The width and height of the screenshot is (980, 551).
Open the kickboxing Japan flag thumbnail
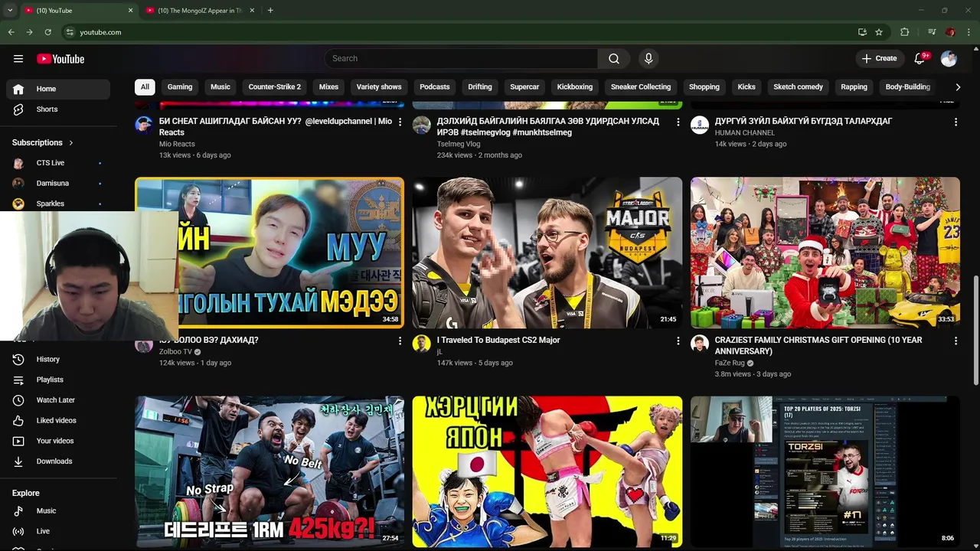547,471
